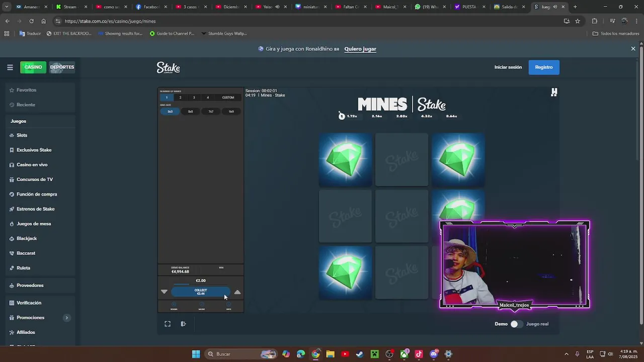Collect the €3.44 winnings
The height and width of the screenshot is (362, 644).
point(201,292)
